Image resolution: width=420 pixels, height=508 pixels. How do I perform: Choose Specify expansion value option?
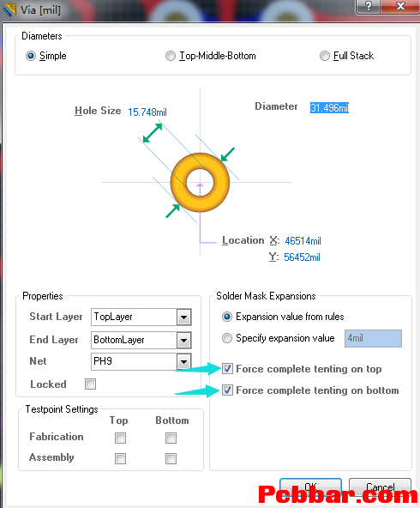tap(227, 338)
